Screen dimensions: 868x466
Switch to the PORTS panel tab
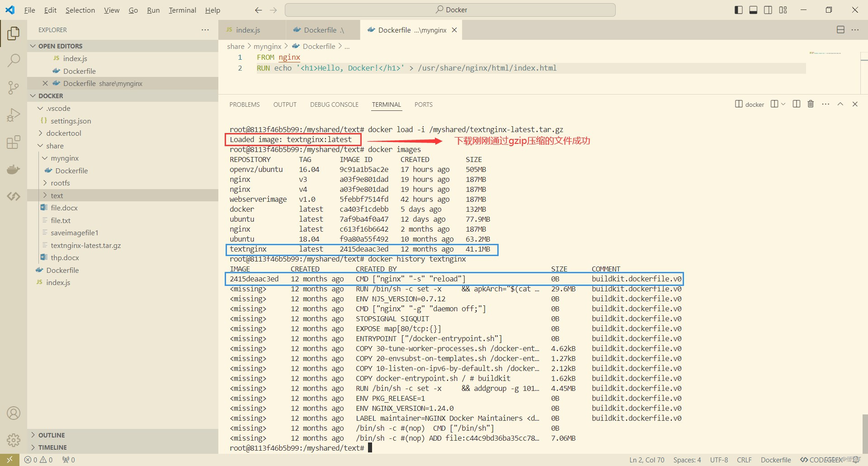(x=424, y=105)
